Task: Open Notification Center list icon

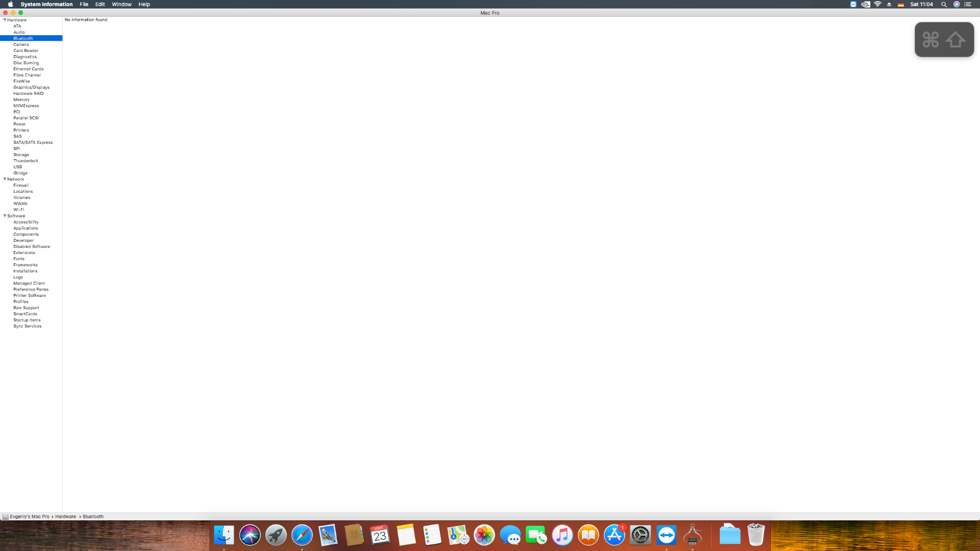Action: click(x=968, y=4)
